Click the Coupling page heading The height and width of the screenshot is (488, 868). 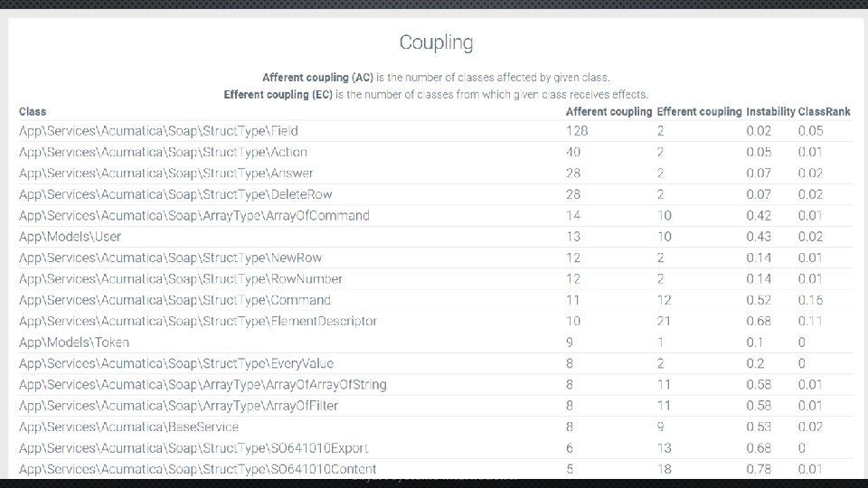point(436,42)
